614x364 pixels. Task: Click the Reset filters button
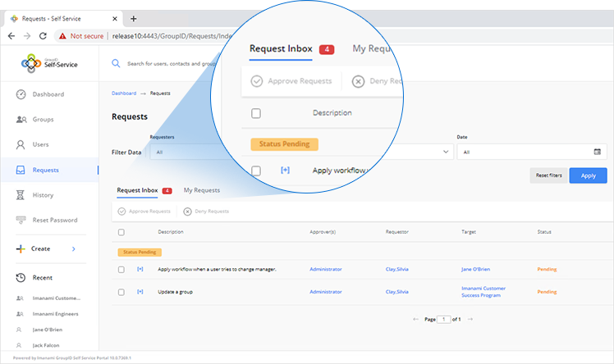548,175
